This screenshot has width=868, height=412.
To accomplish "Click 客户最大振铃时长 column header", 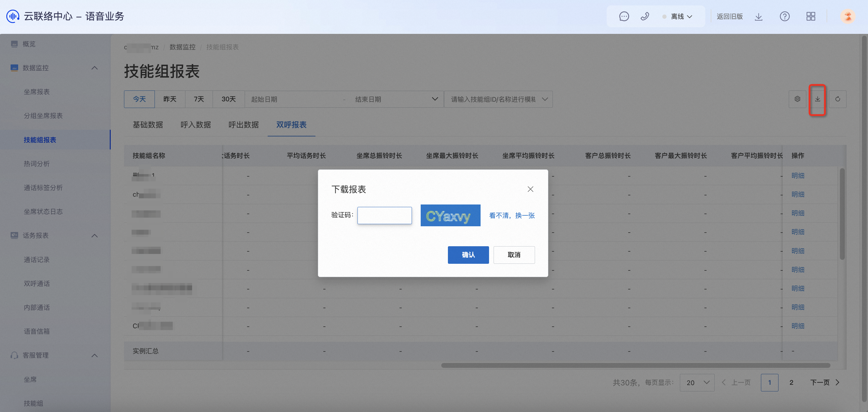I will click(681, 155).
